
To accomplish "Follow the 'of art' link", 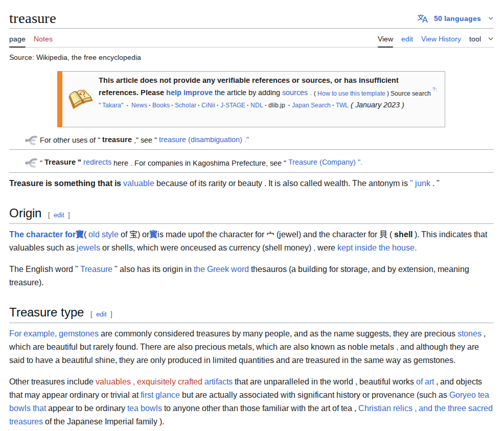I will click(x=425, y=382).
